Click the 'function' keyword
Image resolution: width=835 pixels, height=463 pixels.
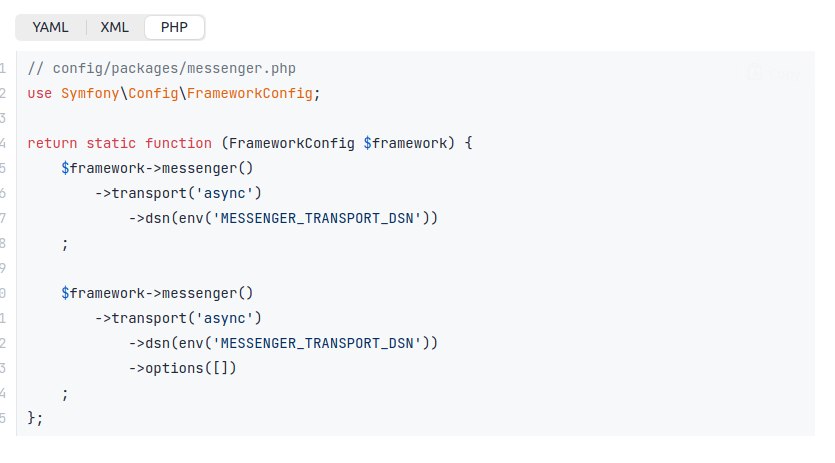click(x=178, y=143)
